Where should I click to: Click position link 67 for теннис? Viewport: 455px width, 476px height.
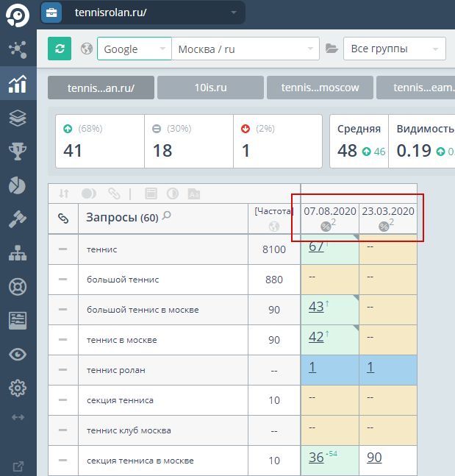tap(316, 247)
